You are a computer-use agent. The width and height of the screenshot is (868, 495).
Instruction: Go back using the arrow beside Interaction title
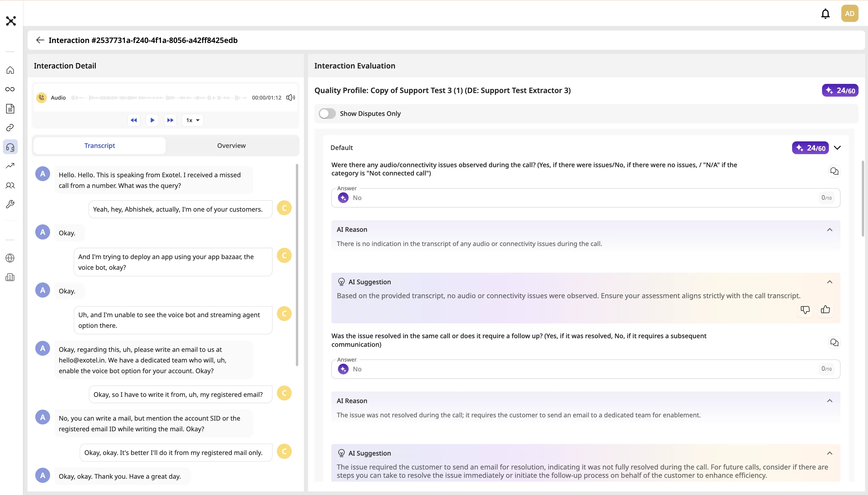click(x=40, y=40)
